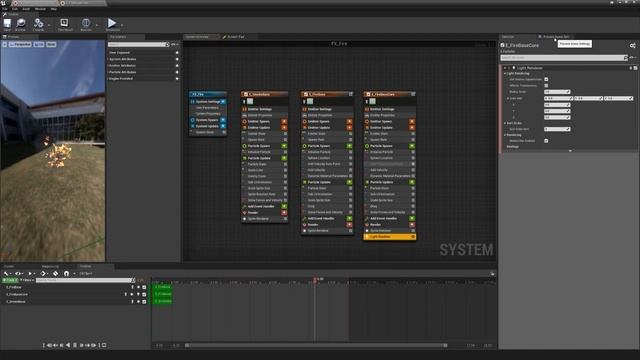Switch to the Scratch Pad tab
This screenshot has width=640, height=360.
(233, 37)
